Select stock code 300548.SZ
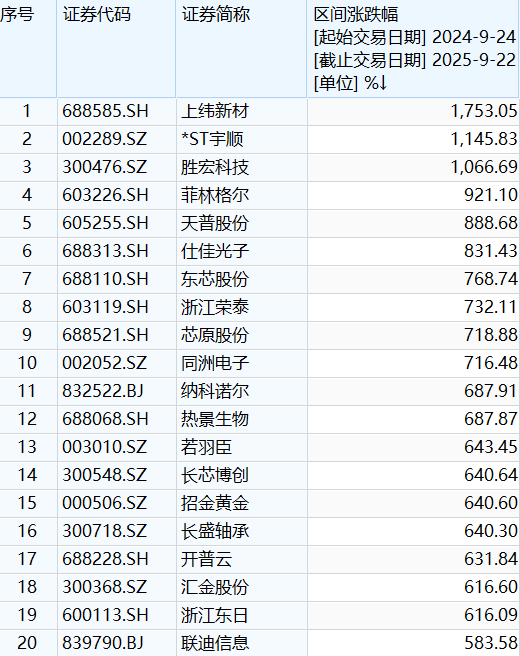 (105, 475)
